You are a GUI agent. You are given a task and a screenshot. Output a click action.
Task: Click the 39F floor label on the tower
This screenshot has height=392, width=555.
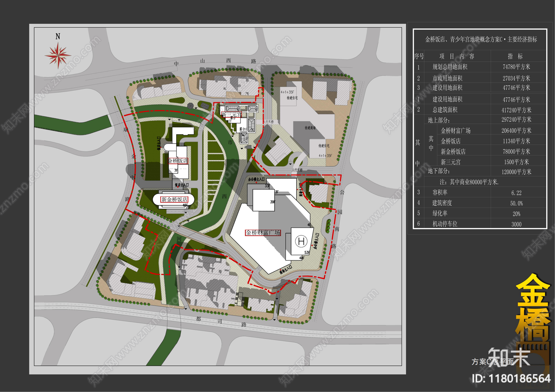(273, 202)
